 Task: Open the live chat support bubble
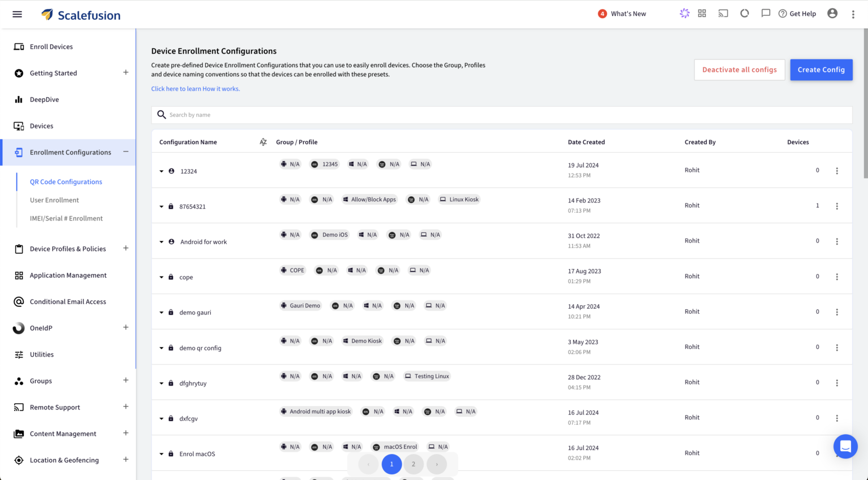coord(845,447)
